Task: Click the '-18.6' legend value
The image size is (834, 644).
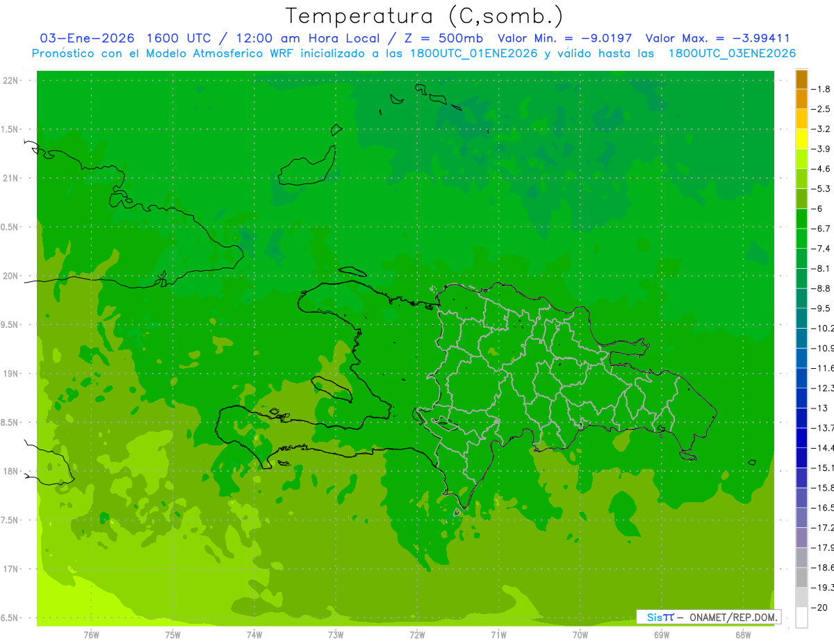Action: point(824,568)
